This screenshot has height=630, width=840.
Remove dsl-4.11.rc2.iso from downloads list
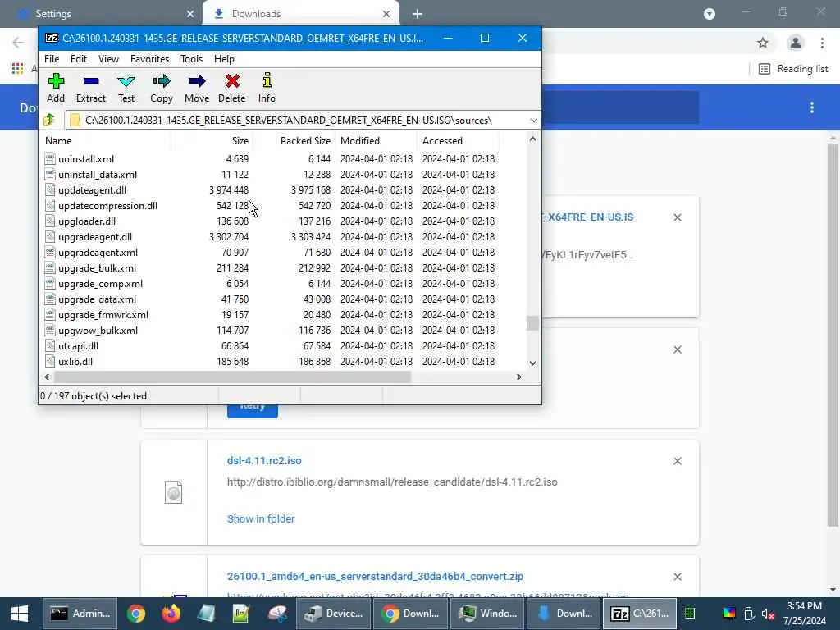point(677,461)
